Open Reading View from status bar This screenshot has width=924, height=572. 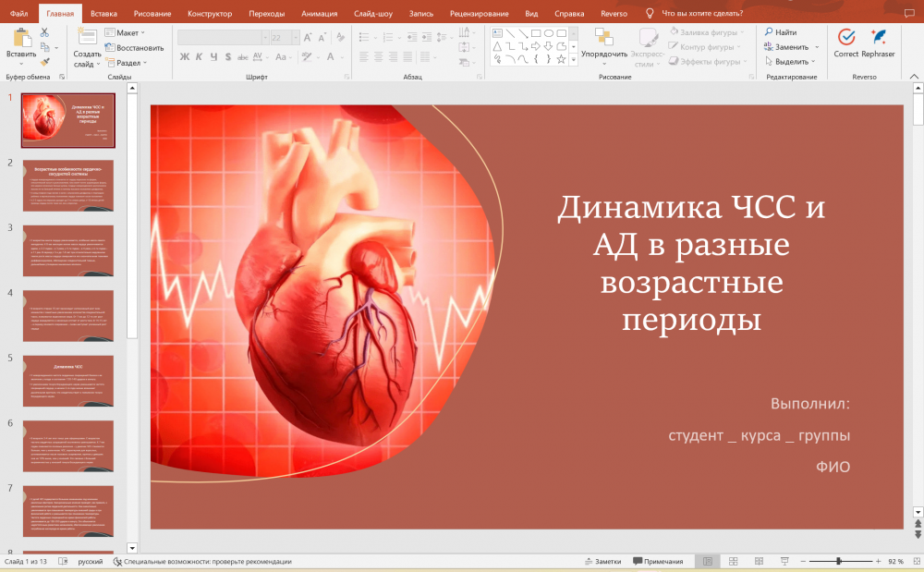point(758,562)
